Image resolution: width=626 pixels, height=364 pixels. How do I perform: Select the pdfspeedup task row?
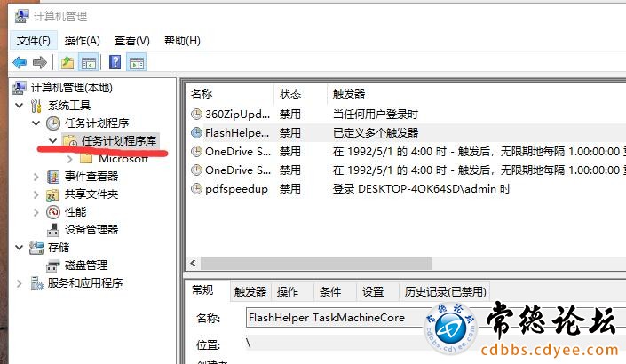pyautogui.click(x=406, y=188)
